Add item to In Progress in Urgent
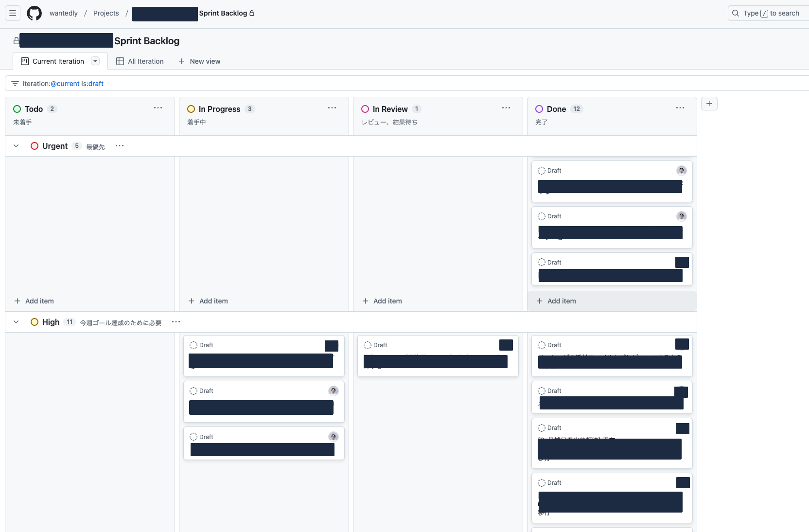 264,301
